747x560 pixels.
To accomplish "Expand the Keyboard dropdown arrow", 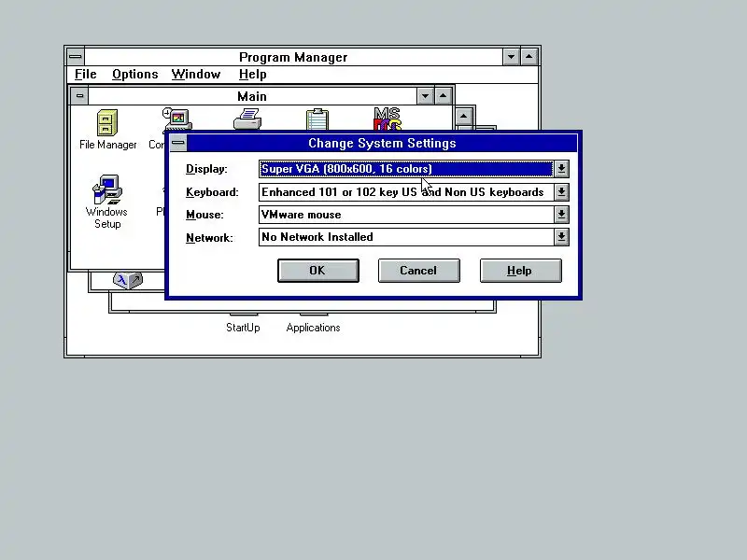I will pos(562,192).
